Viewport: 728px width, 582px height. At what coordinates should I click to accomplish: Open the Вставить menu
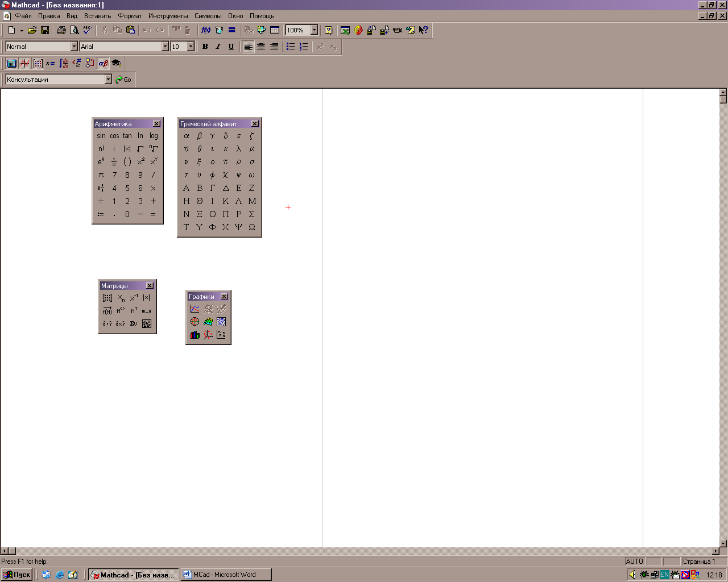97,16
